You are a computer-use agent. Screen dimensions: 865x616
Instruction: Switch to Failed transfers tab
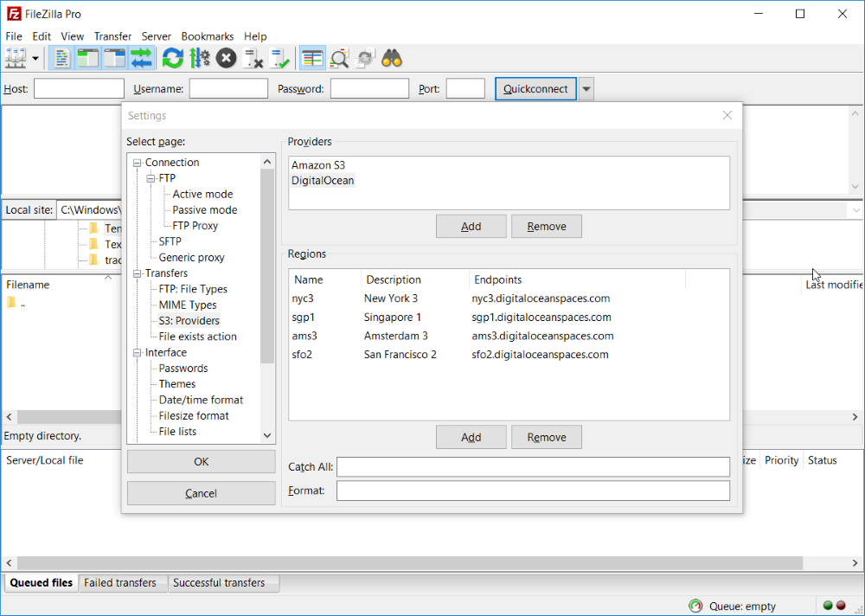[120, 583]
